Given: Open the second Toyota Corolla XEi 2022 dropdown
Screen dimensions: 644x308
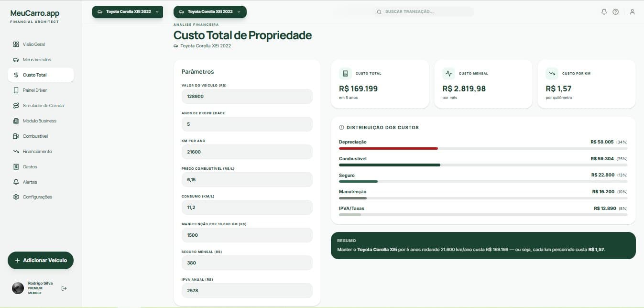Looking at the screenshot, I should [x=210, y=11].
